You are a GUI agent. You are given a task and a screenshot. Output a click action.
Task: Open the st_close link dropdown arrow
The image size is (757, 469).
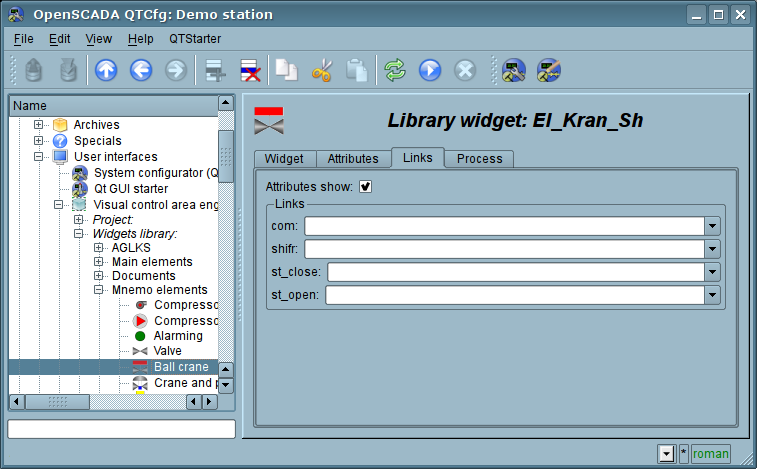tap(712, 272)
